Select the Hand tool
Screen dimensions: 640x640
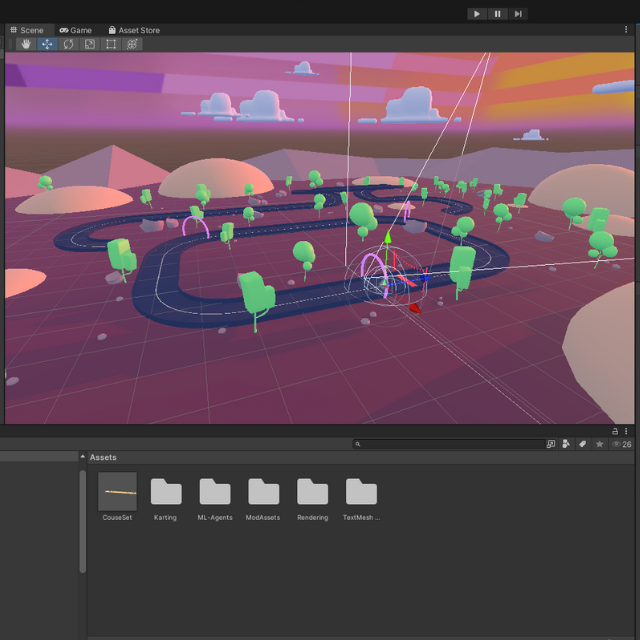(x=26, y=44)
